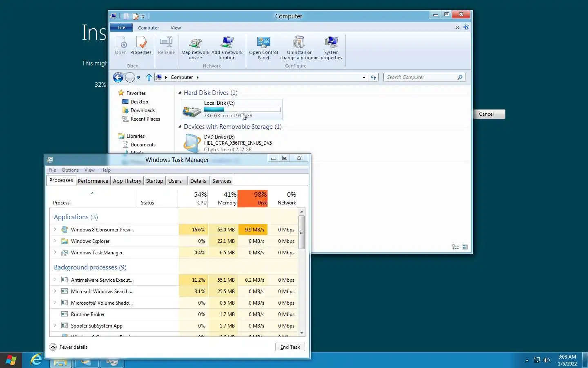This screenshot has height=368, width=588.
Task: Open the Details tab in Task Manager
Action: point(198,181)
